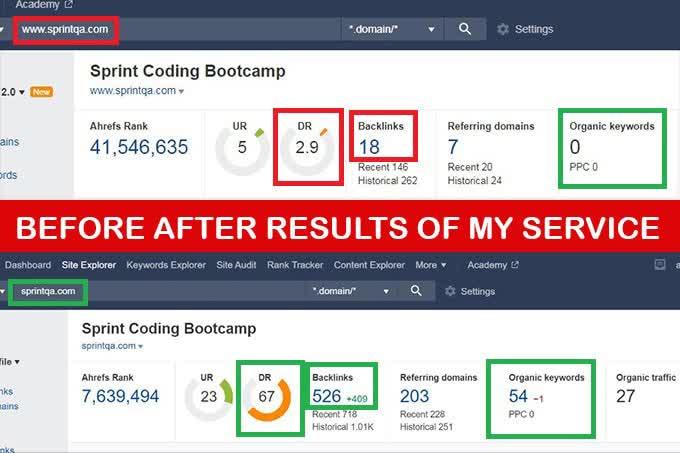Click the notification square icon in navigation bar
Screen dimensions: 680x453
tap(660, 264)
